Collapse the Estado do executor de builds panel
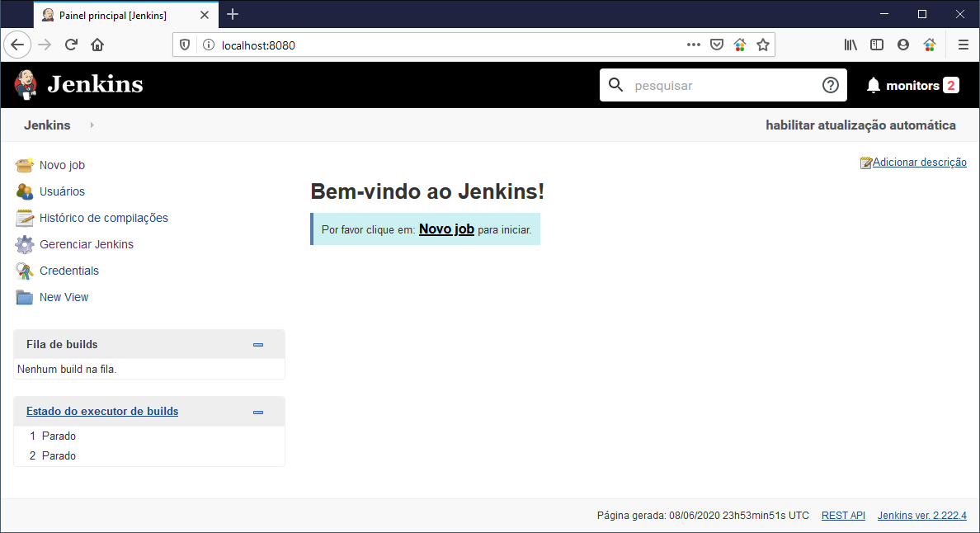 click(x=258, y=411)
